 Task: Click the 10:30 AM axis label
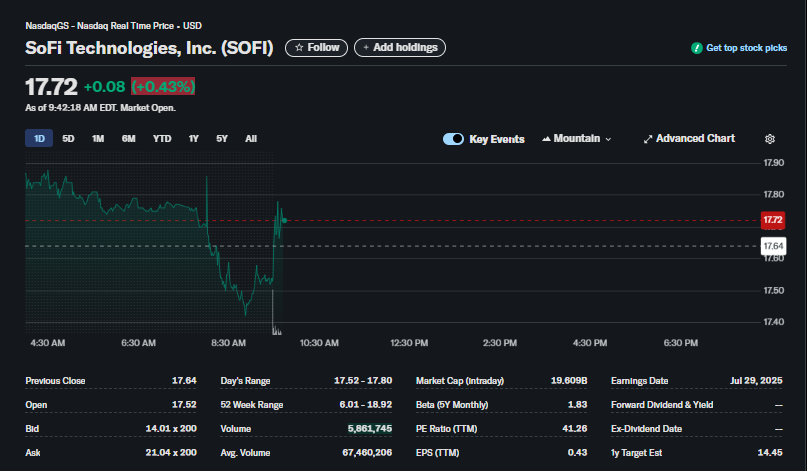point(319,343)
